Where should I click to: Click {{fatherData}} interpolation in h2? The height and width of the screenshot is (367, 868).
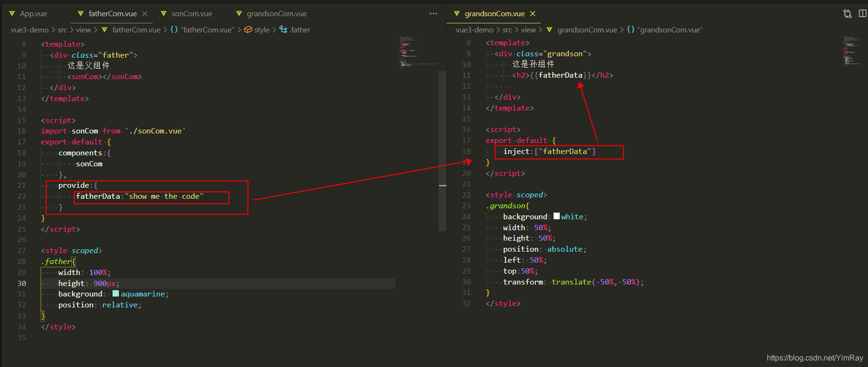click(561, 75)
